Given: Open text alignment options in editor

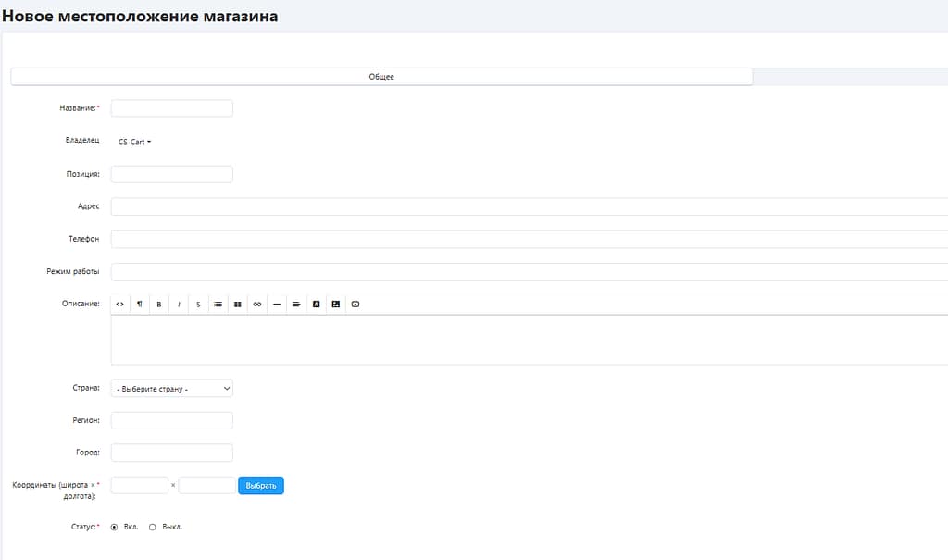Looking at the screenshot, I should tap(296, 304).
